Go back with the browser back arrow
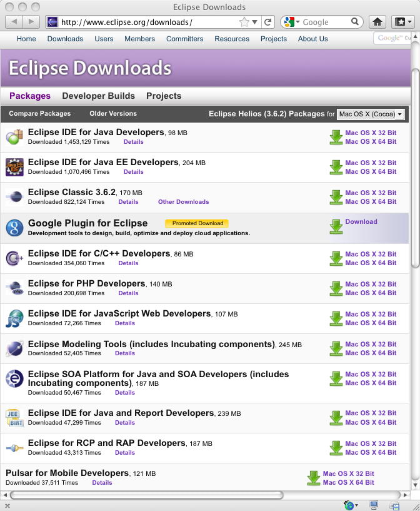Viewport: 420px width, 511px height. click(x=14, y=22)
